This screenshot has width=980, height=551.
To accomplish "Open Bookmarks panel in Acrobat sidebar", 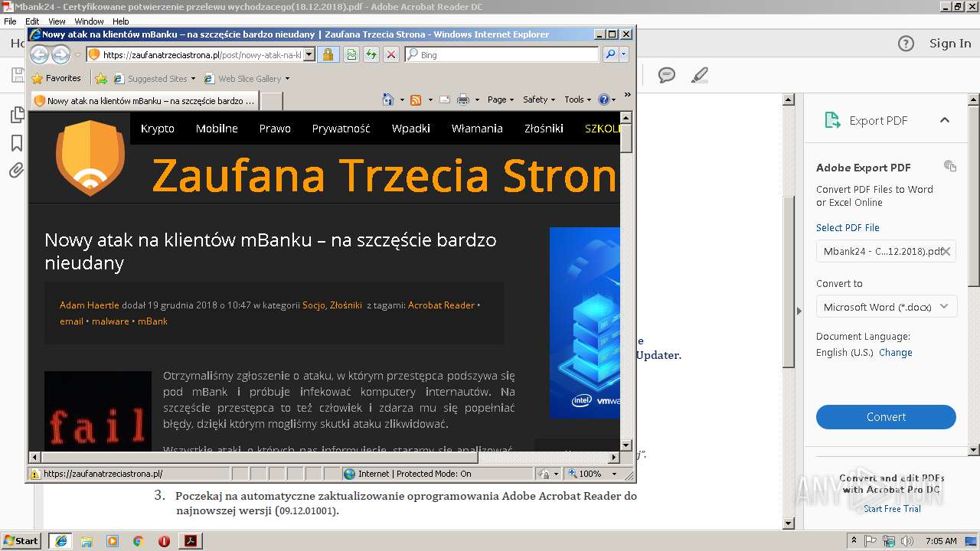I will [17, 143].
